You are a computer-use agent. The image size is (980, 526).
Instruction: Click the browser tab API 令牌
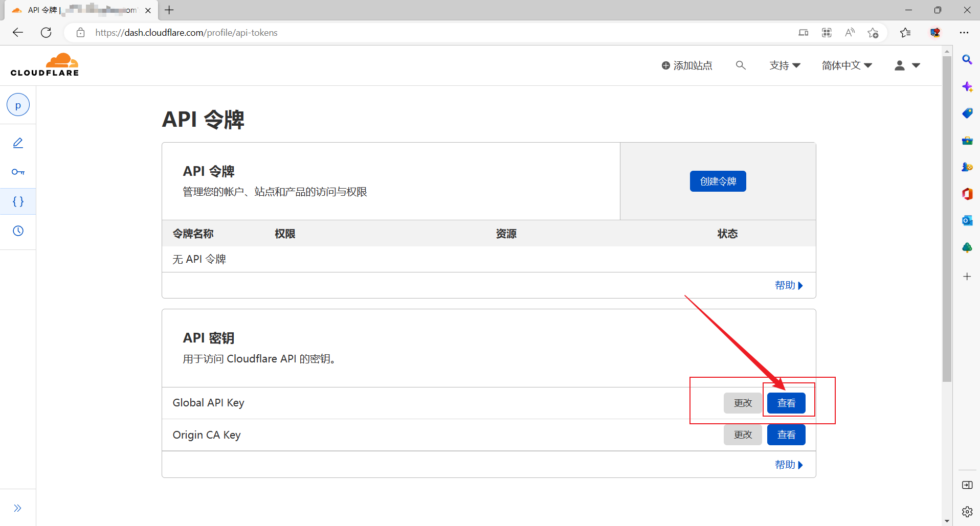click(x=82, y=10)
